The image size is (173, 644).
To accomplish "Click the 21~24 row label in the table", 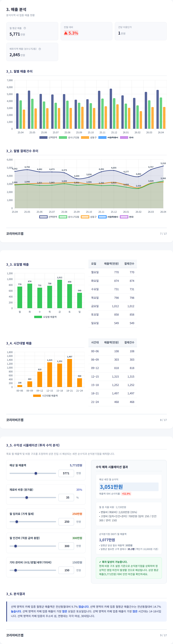I will pyautogui.click(x=95, y=402).
